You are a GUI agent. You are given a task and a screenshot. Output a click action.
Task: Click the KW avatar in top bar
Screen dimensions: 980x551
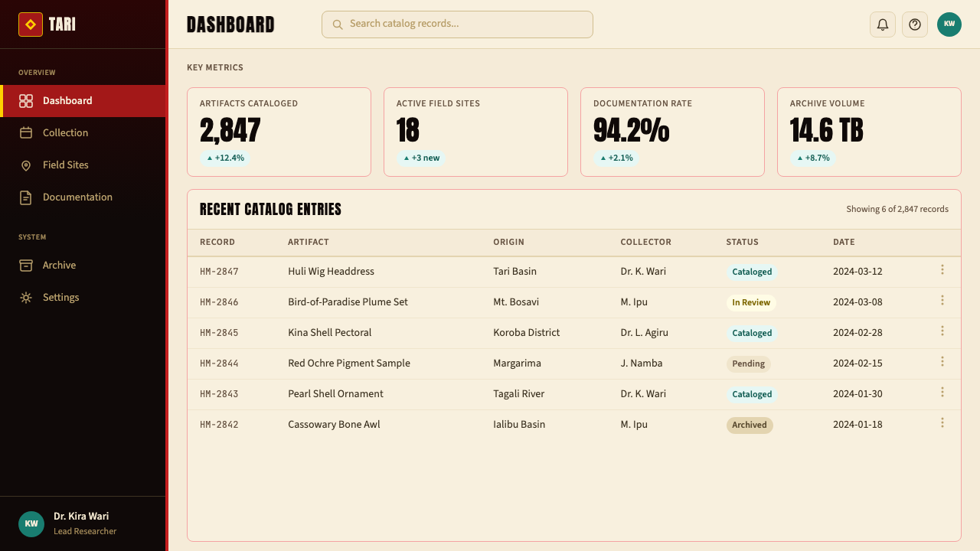[949, 24]
